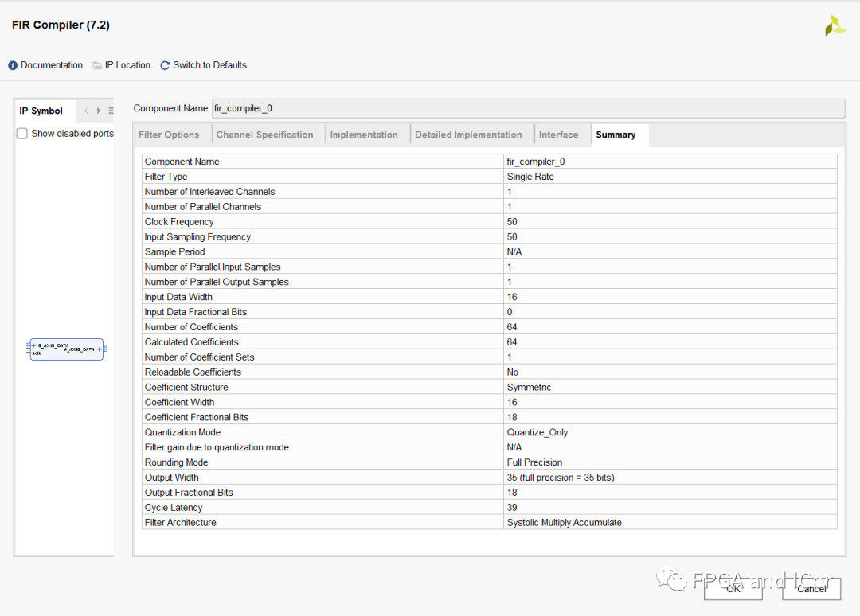The image size is (860, 616).
Task: Click the Input Sampling Frequency value 50
Action: point(512,236)
